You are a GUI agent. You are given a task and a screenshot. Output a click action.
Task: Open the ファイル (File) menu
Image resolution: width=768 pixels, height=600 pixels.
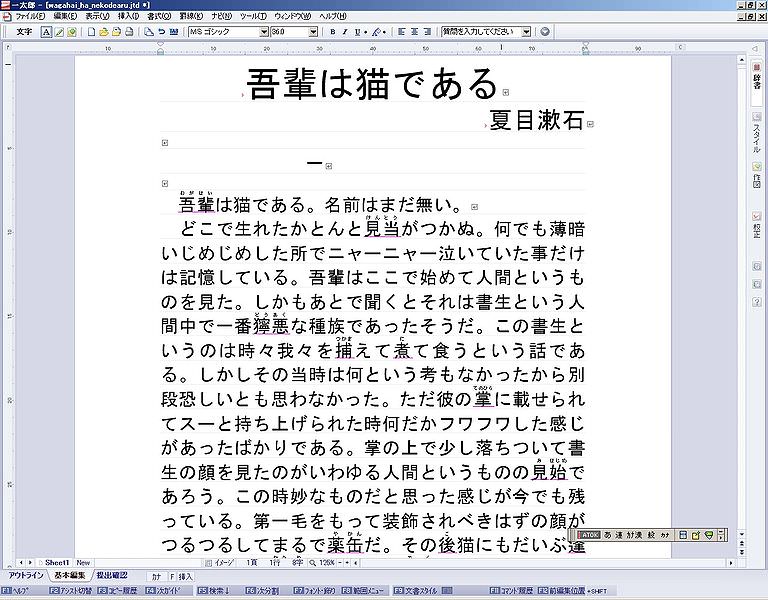click(x=30, y=17)
